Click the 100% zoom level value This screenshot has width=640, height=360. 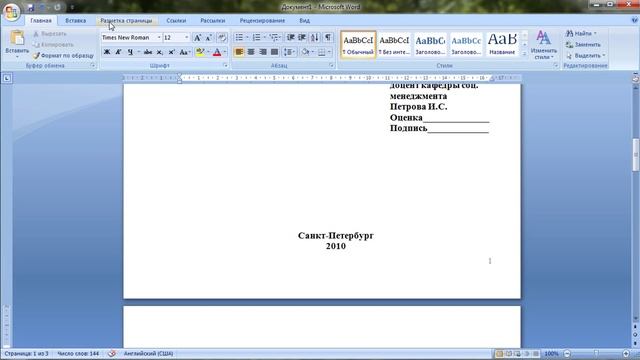click(x=551, y=353)
